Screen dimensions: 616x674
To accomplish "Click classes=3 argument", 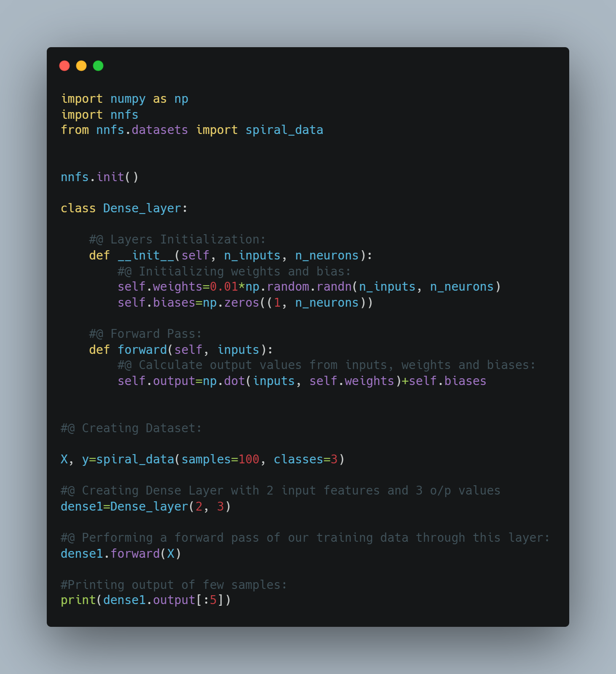I will pos(306,459).
